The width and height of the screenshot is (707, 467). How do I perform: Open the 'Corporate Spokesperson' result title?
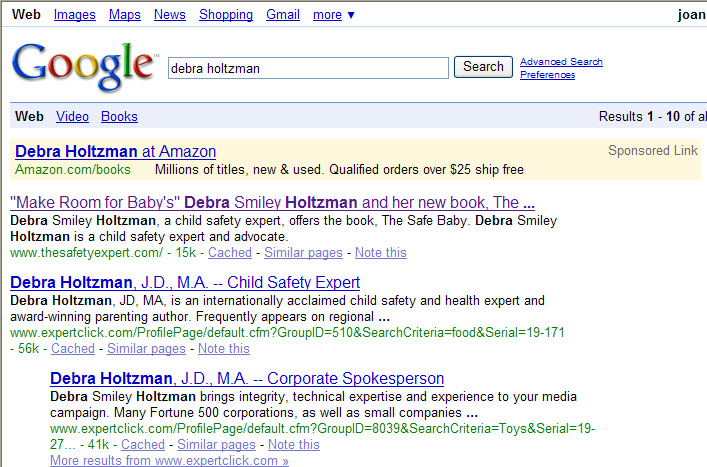tap(247, 379)
